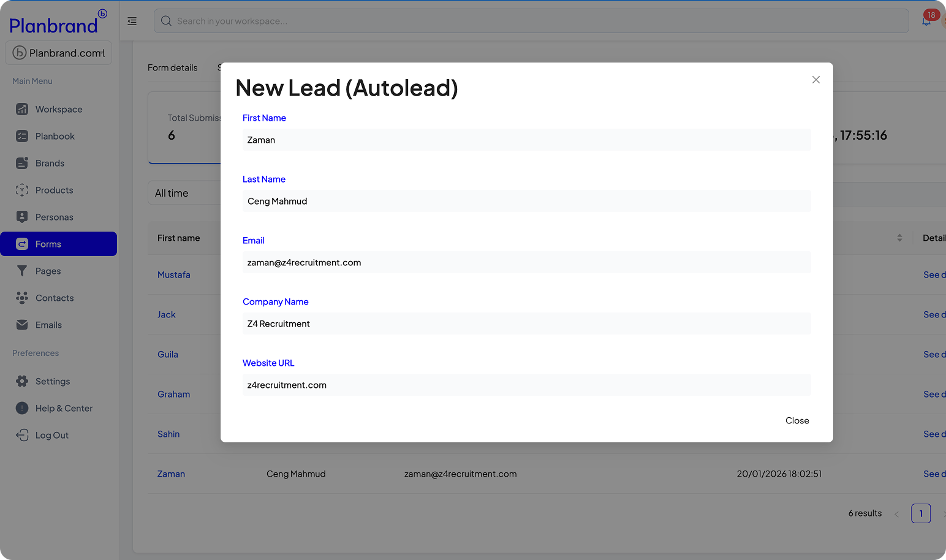946x560 pixels.
Task: Go to page 1 in pagination
Action: point(920,513)
